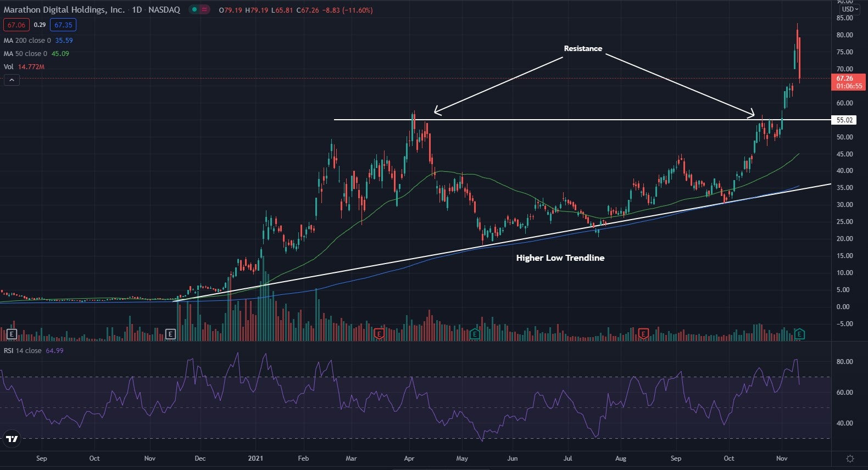Click the 0.29 spread value
This screenshot has width=868, height=470.
click(40, 25)
